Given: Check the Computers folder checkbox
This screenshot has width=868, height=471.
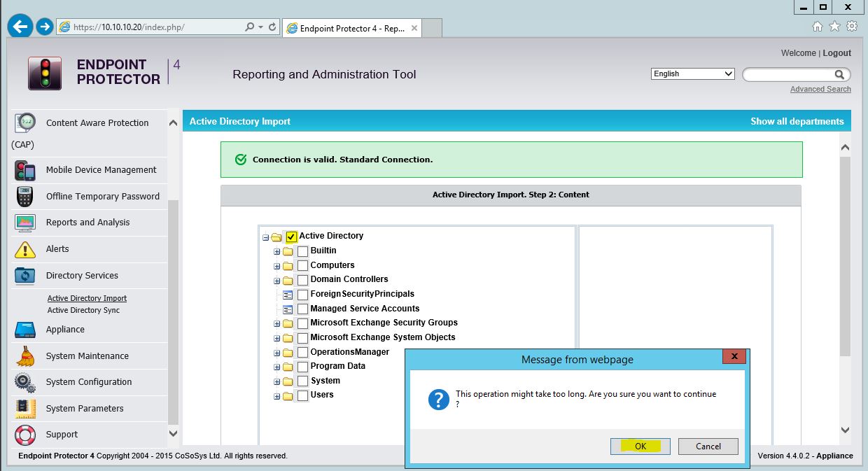Looking at the screenshot, I should 302,266.
